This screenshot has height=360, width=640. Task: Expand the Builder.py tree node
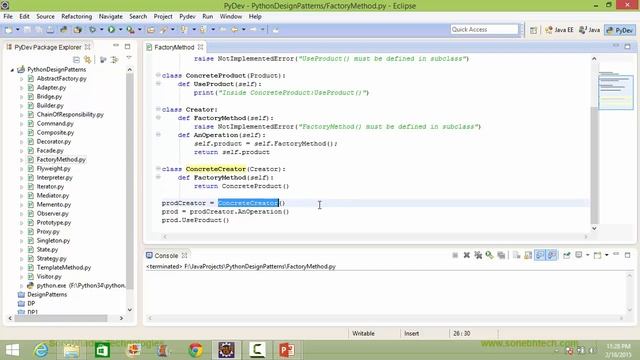point(22,106)
